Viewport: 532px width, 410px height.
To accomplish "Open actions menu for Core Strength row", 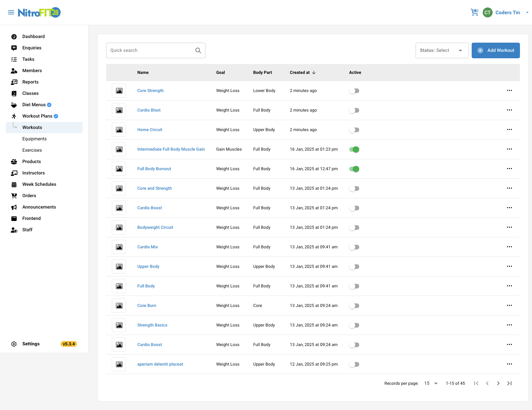I will 509,91.
